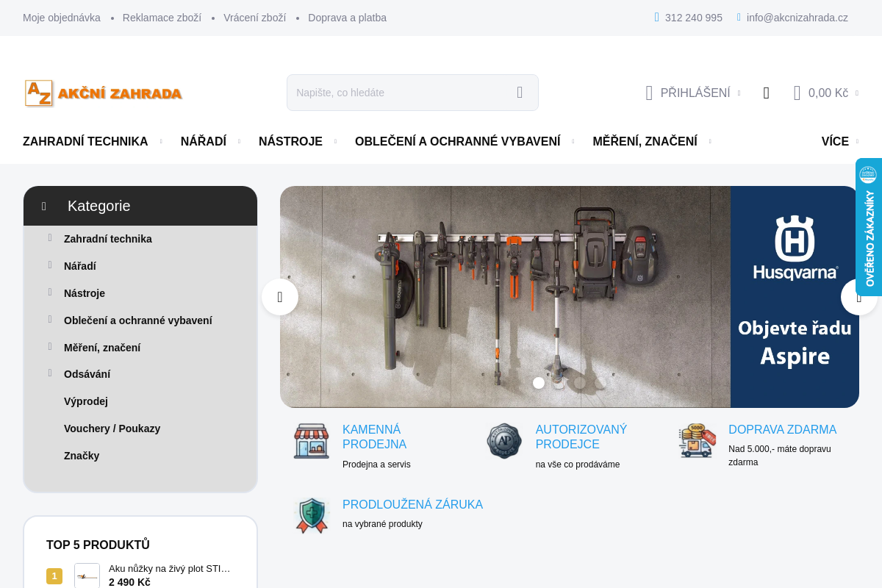
Task: Select second banner slide dot
Action: tap(559, 383)
